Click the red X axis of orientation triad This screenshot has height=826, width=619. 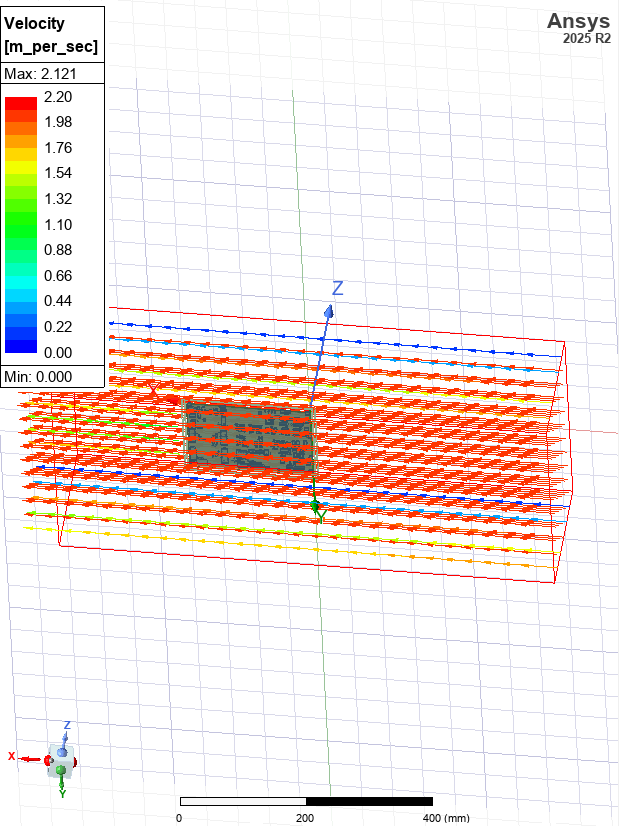(29, 759)
